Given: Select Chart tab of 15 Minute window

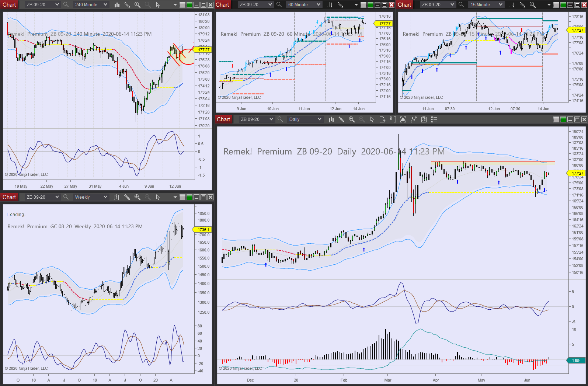Looking at the screenshot, I should coord(404,5).
